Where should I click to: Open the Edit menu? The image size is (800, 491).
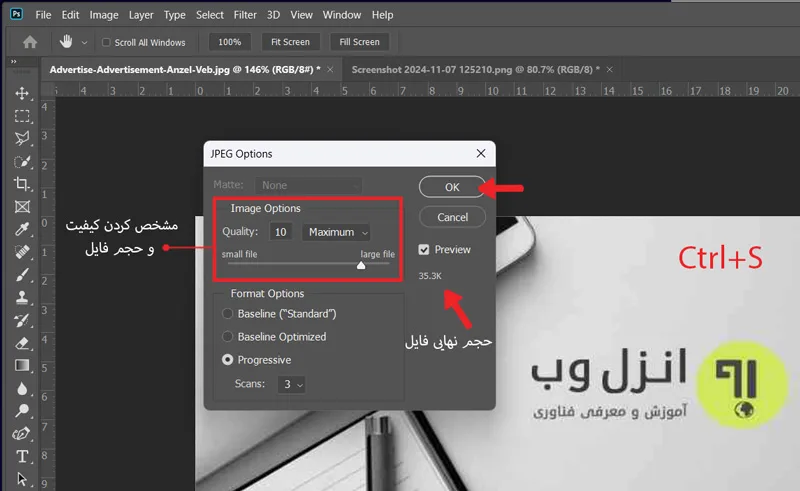70,15
